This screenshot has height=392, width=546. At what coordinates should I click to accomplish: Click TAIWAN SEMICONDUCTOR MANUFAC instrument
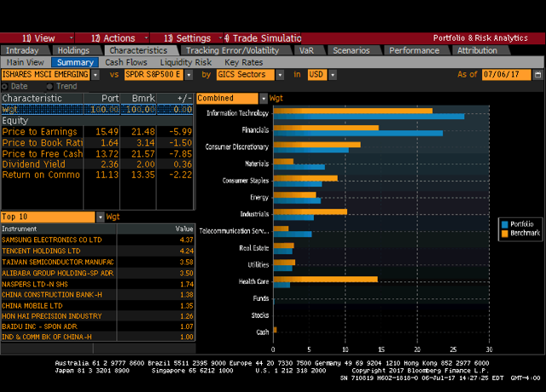58,262
